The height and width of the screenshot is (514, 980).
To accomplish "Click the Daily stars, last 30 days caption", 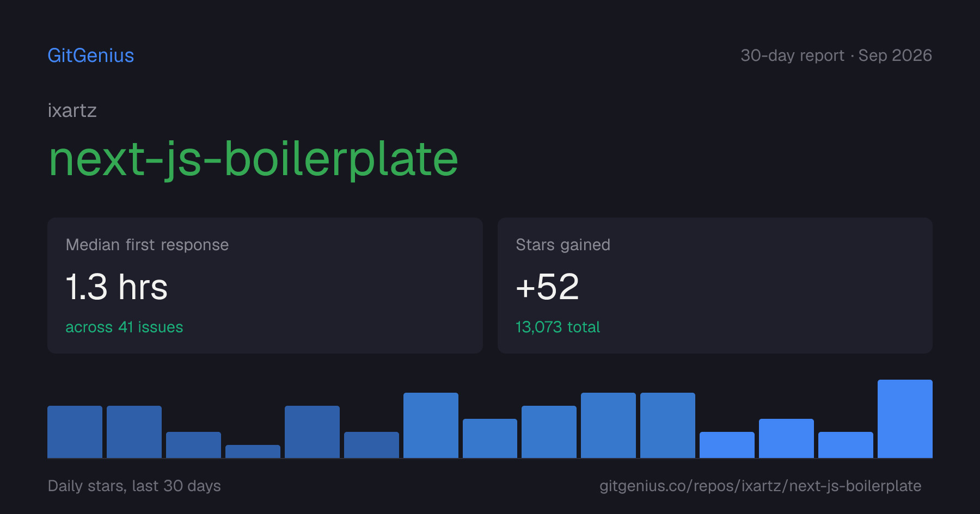I will pyautogui.click(x=134, y=486).
